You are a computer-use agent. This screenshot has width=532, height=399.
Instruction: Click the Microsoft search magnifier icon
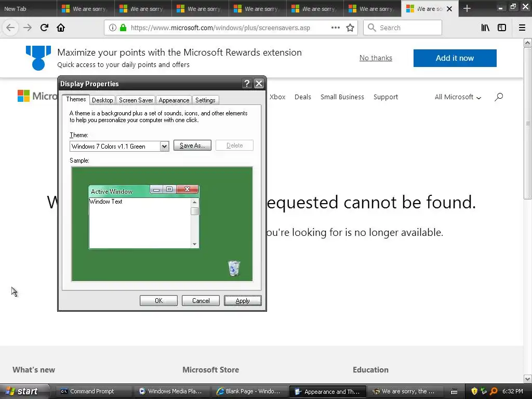[499, 97]
